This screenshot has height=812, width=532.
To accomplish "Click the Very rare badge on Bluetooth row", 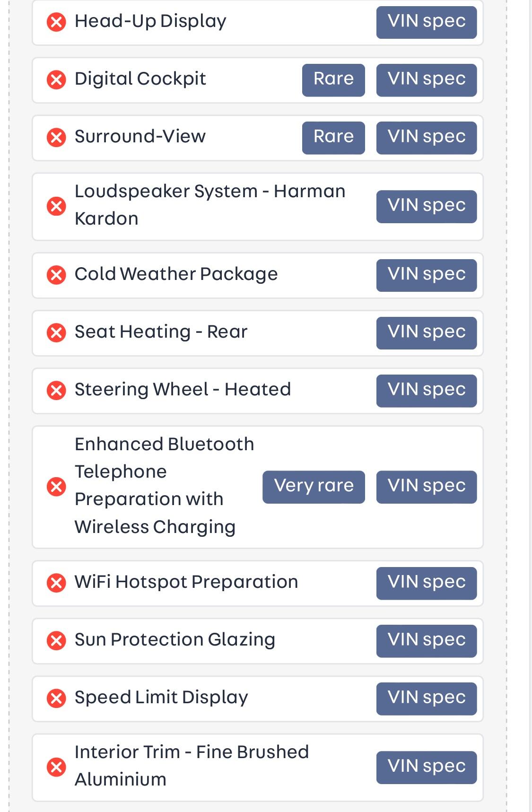I will [x=314, y=486].
